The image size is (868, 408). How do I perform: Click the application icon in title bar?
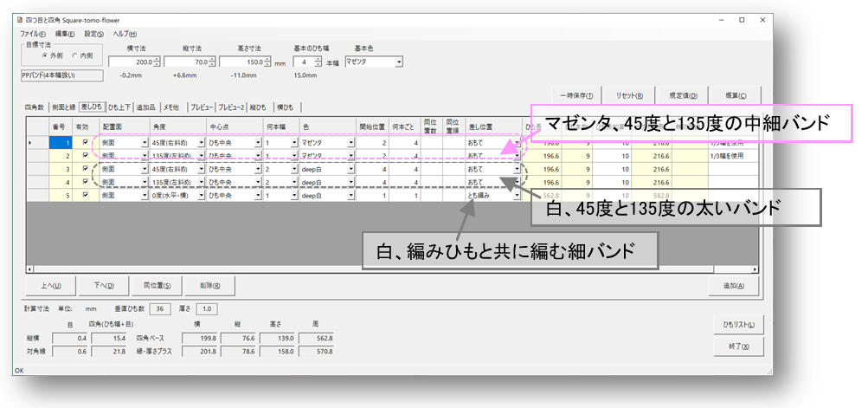[x=20, y=20]
